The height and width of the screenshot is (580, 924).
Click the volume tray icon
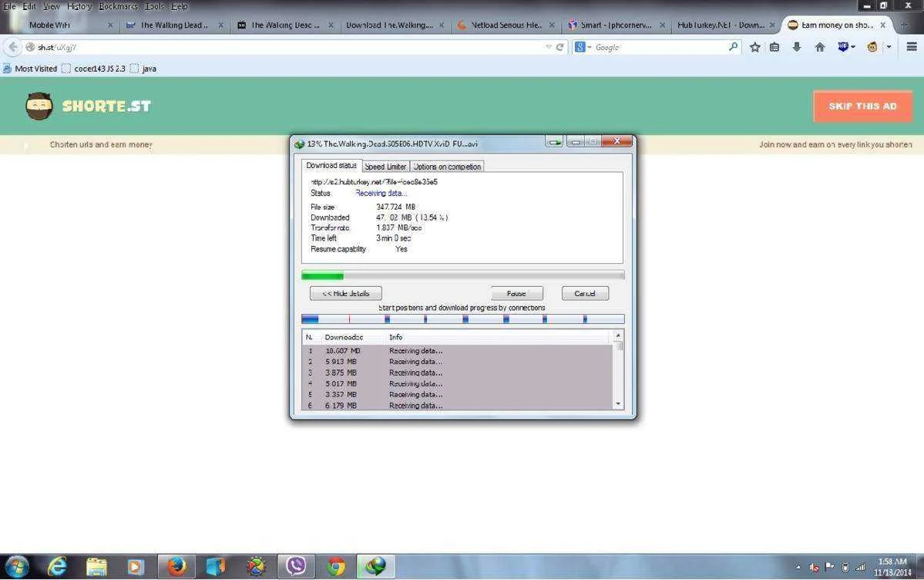click(x=814, y=567)
